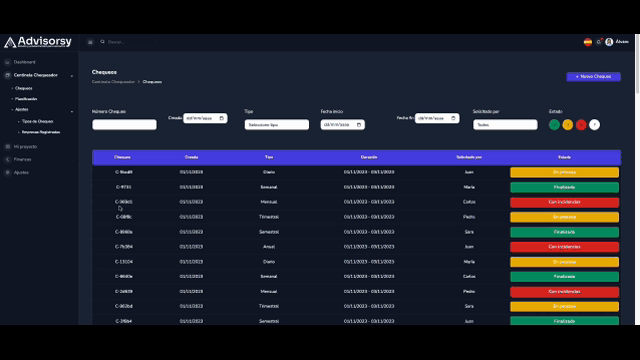Click the Mi proyecto sidebar icon
Screen dimensions: 640x360
pos(7,147)
